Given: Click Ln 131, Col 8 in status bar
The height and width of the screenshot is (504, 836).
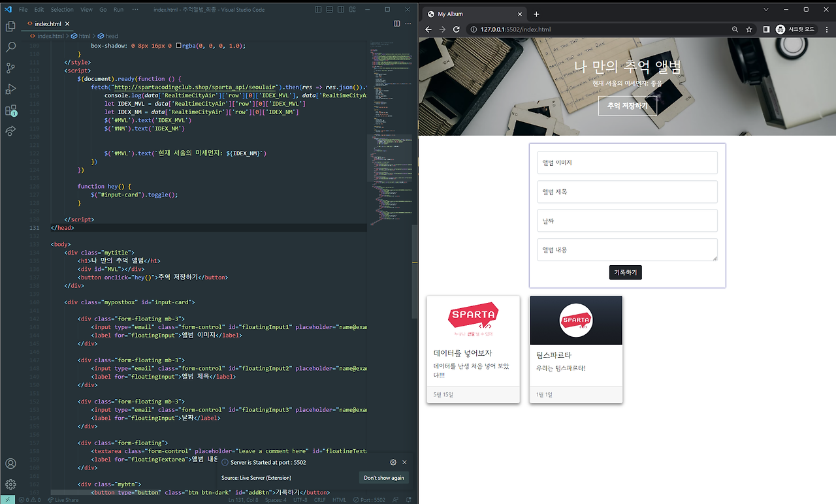Looking at the screenshot, I should point(243,500).
